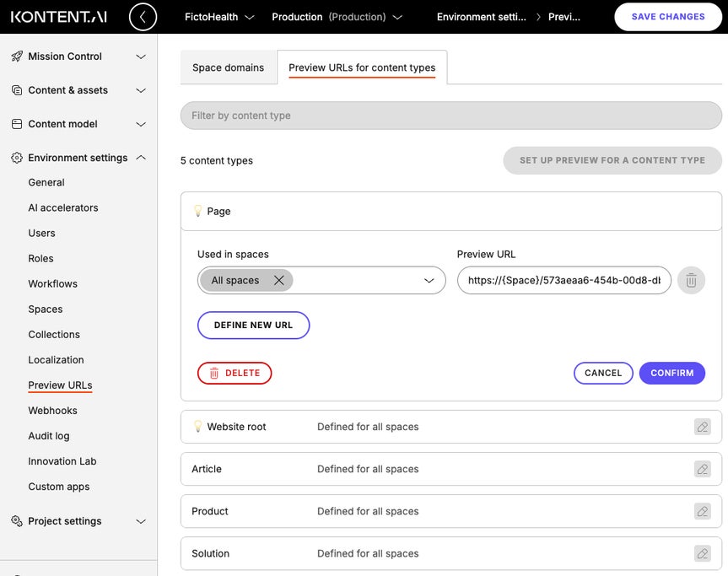The image size is (728, 576).
Task: Open AI accelerators settings
Action: point(63,208)
